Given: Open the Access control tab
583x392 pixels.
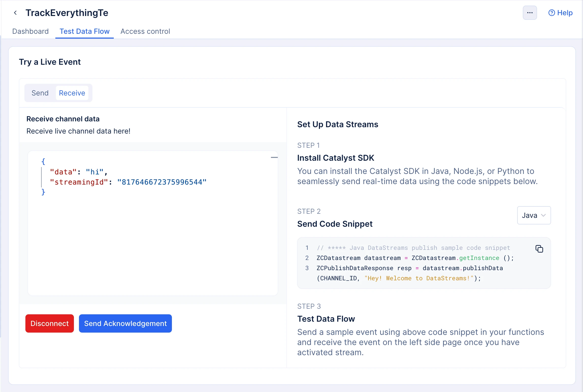Looking at the screenshot, I should point(145,31).
